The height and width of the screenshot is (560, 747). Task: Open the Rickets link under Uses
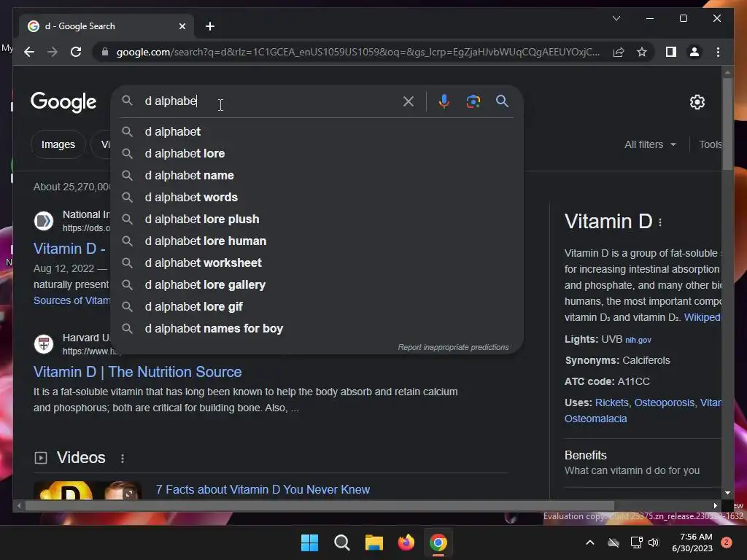[x=612, y=402]
